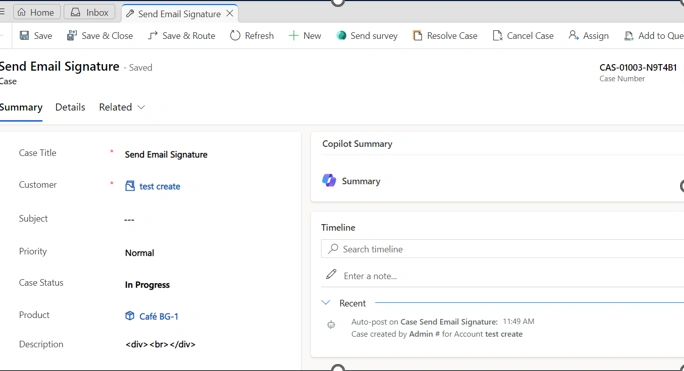Click the timeline search magnifier icon
The image size is (684, 371).
pos(333,248)
